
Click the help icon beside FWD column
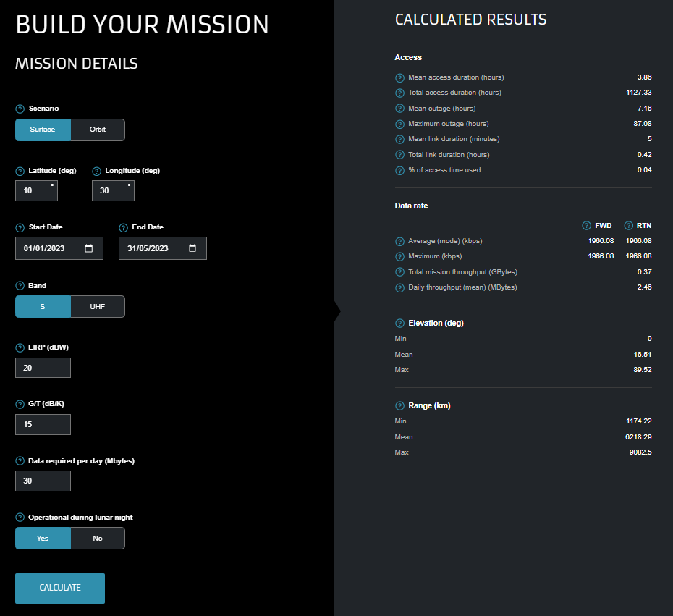(587, 226)
